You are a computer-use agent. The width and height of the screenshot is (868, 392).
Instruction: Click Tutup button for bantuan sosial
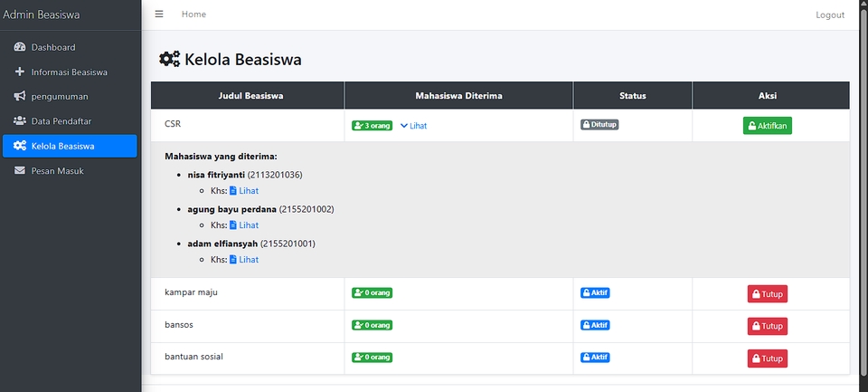click(x=767, y=359)
